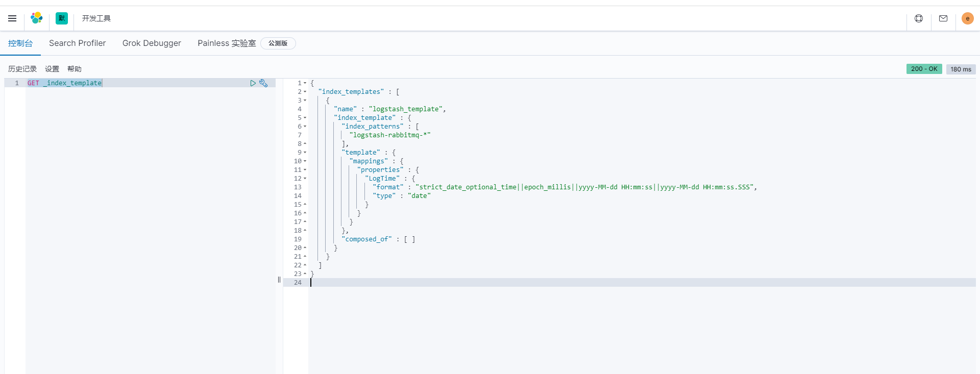Collapse template fold on line 9
980x374 pixels.
coord(305,153)
